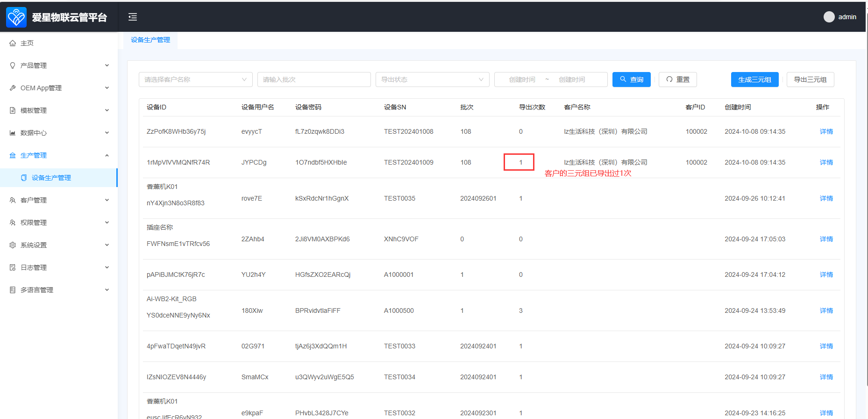Click the admin username label
The image size is (868, 419).
click(x=847, y=17)
